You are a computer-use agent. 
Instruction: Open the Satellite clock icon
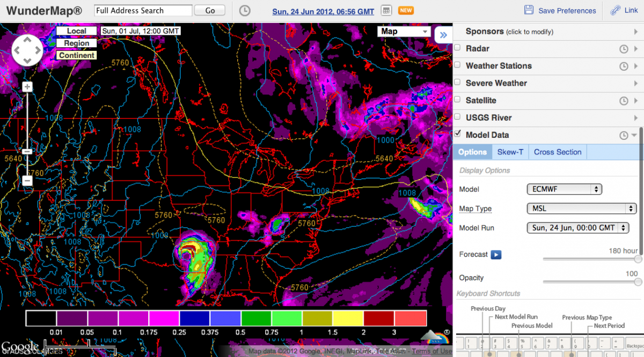click(x=624, y=101)
